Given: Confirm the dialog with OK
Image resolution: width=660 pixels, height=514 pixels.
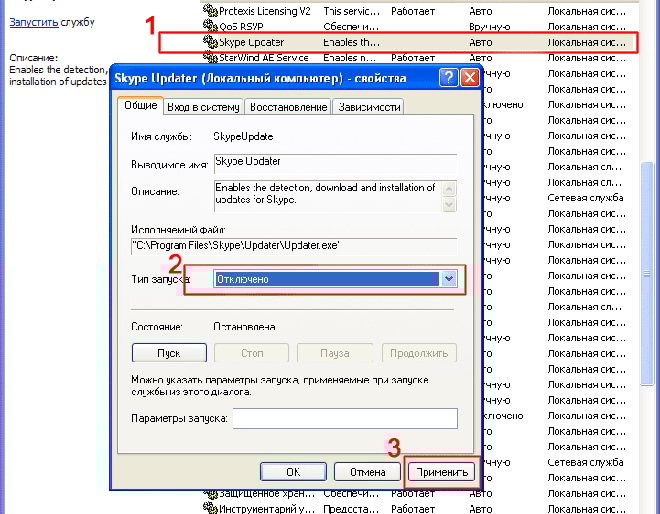Looking at the screenshot, I should click(x=292, y=470).
